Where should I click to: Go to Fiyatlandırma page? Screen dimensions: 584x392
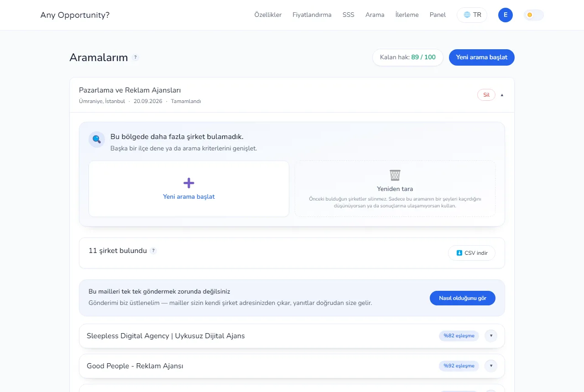tap(312, 15)
